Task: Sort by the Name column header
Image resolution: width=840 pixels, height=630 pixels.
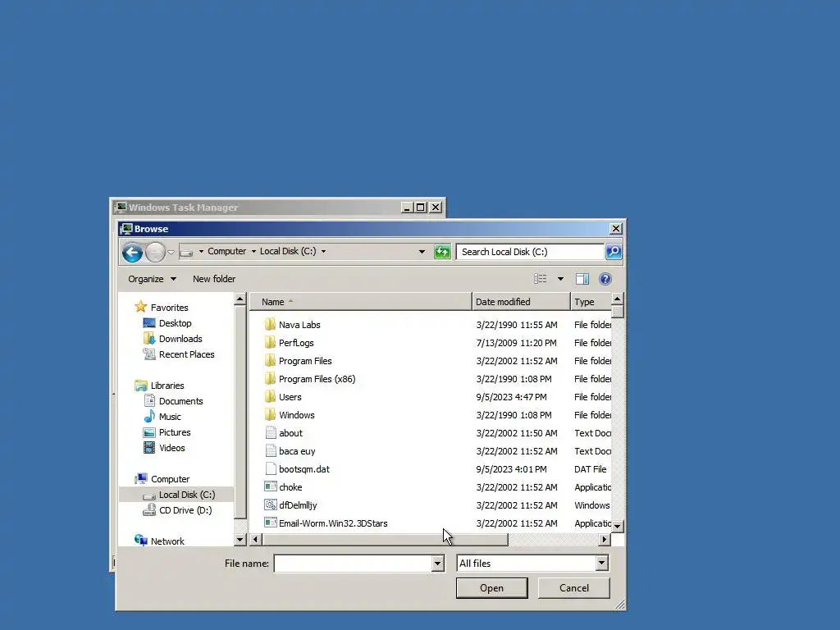Action: click(361, 302)
